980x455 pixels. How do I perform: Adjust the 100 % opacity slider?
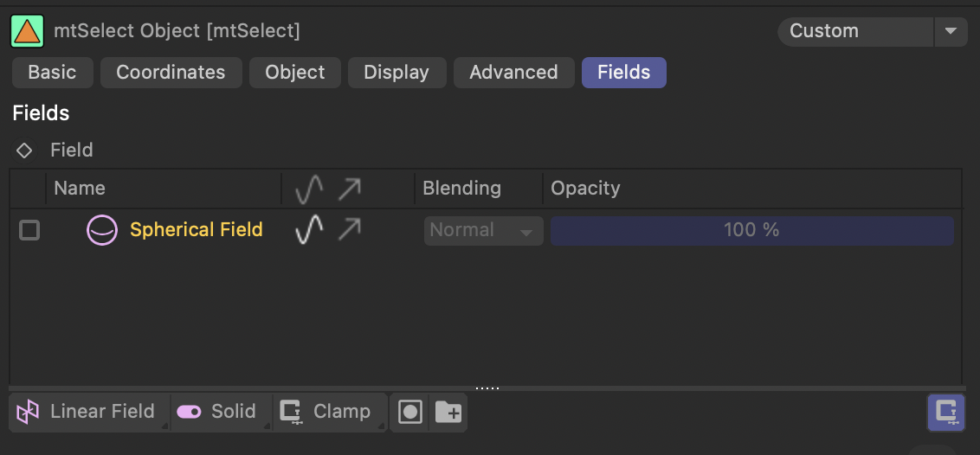pyautogui.click(x=751, y=231)
